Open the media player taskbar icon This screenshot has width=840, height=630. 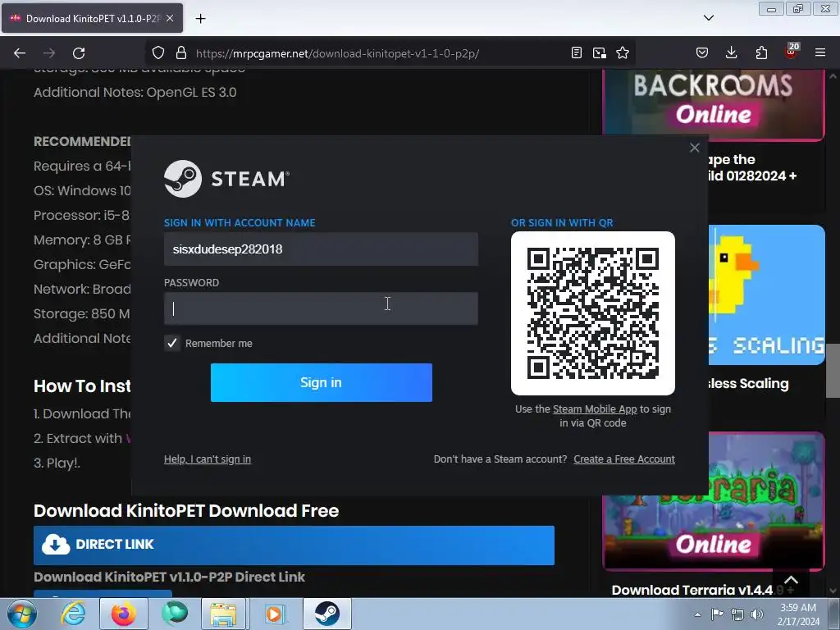[275, 614]
